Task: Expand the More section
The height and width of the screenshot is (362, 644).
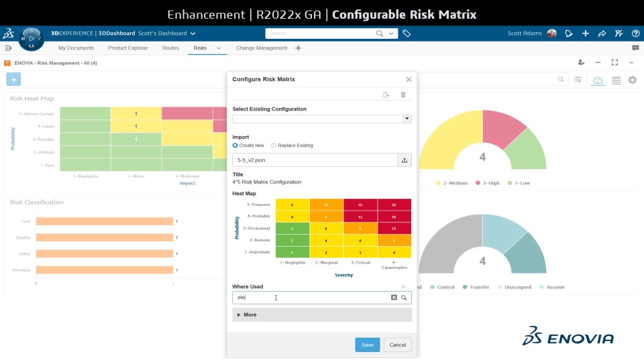Action: point(322,315)
